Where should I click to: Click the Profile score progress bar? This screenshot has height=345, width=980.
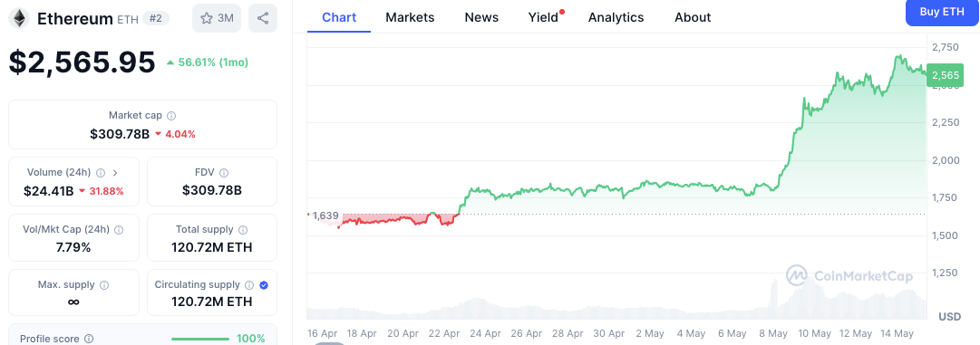click(x=200, y=339)
